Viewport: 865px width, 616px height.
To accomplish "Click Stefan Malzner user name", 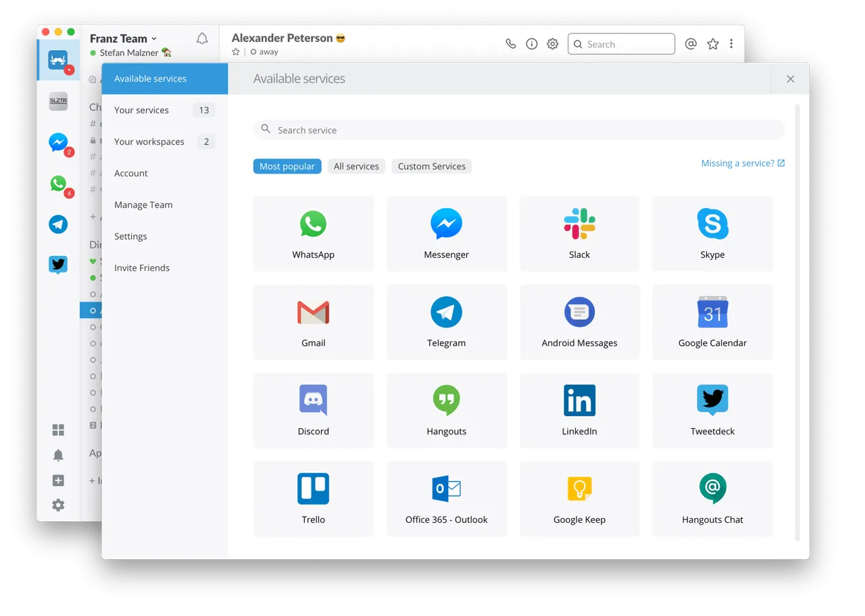I will pos(129,53).
